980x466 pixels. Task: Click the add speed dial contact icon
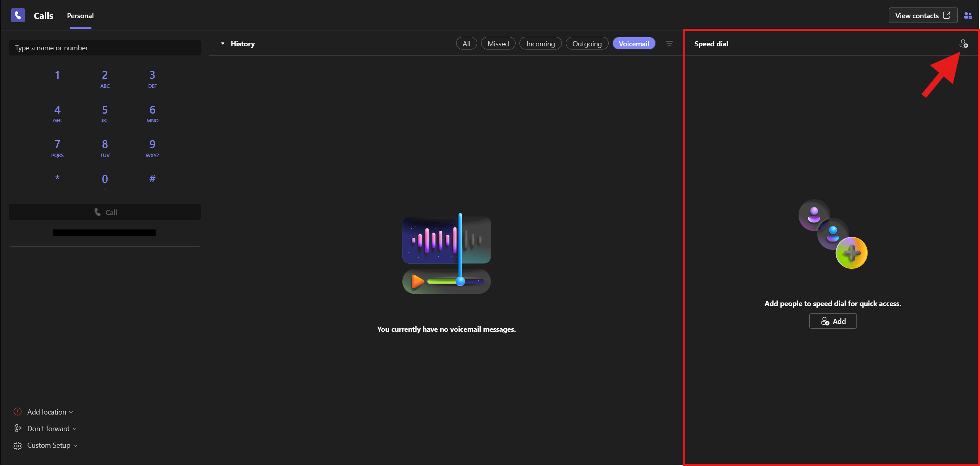[x=964, y=44]
